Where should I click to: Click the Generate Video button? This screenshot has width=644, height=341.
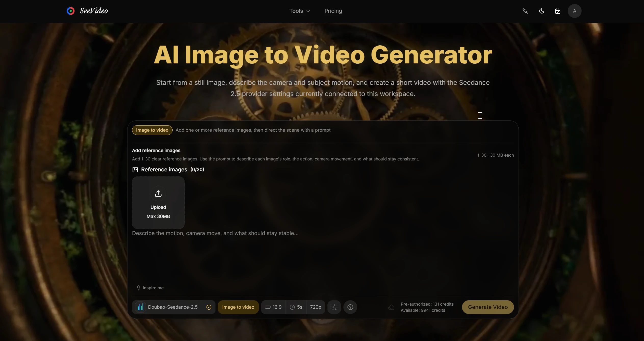tap(488, 307)
